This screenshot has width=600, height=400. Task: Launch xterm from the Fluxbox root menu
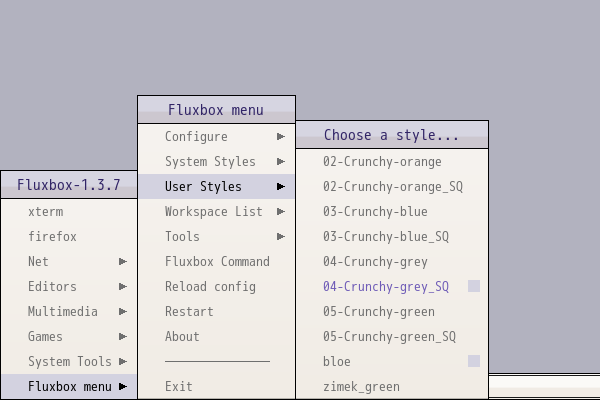[69, 212]
